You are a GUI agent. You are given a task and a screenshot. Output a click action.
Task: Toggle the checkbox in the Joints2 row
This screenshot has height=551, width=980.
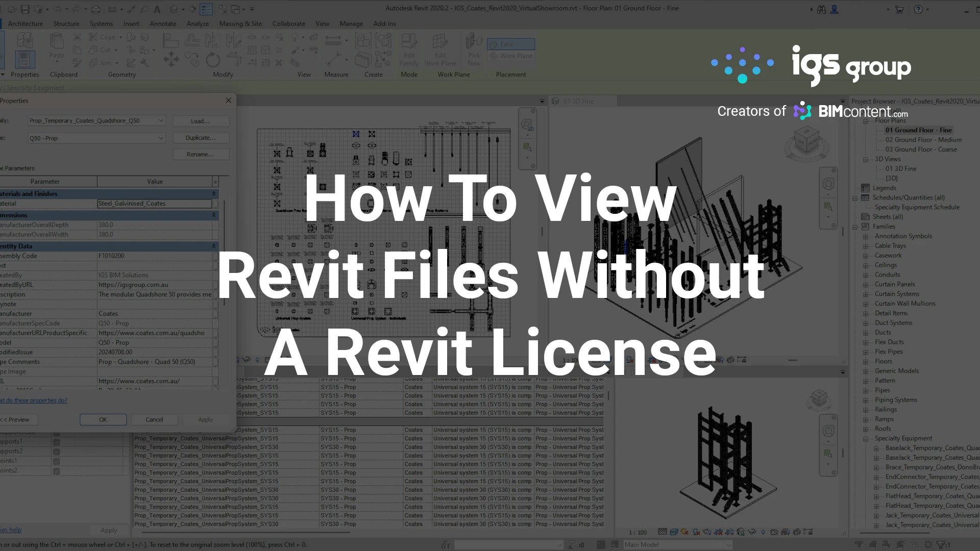click(57, 471)
